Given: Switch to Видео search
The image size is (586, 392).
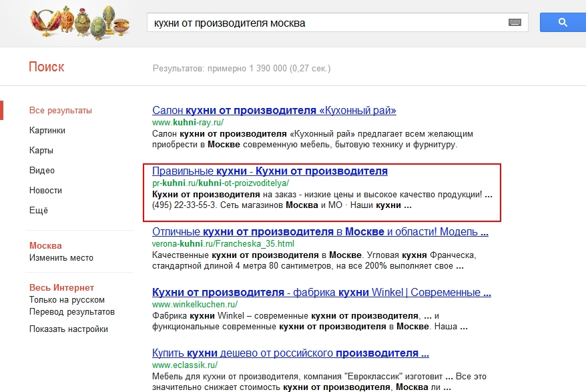Looking at the screenshot, I should pos(42,170).
